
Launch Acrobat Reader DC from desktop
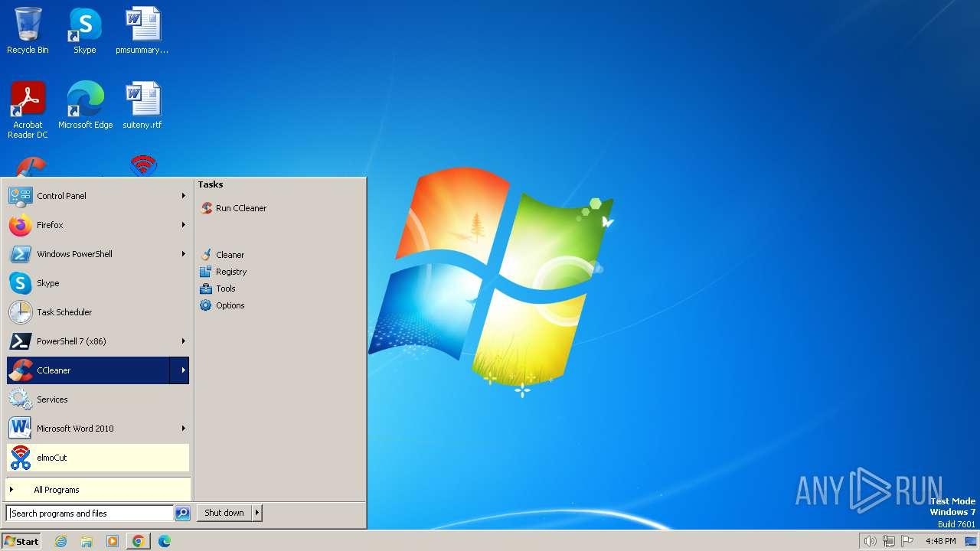coord(28,109)
